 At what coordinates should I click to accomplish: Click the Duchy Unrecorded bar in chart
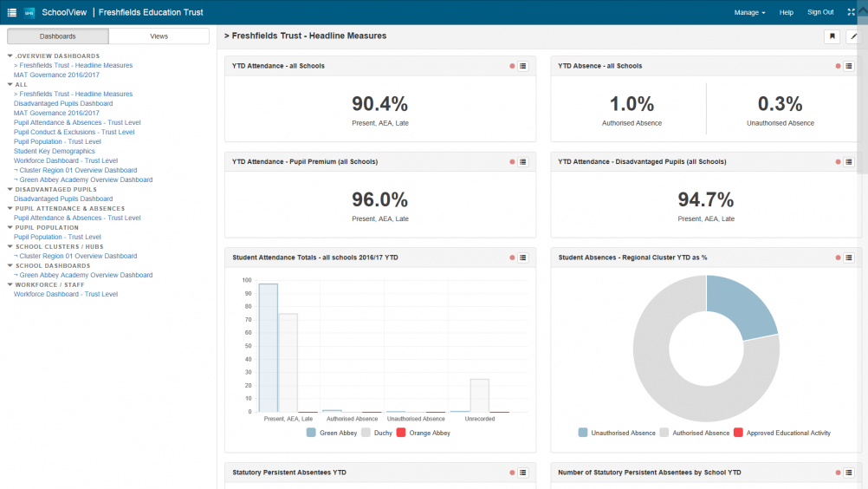click(479, 395)
